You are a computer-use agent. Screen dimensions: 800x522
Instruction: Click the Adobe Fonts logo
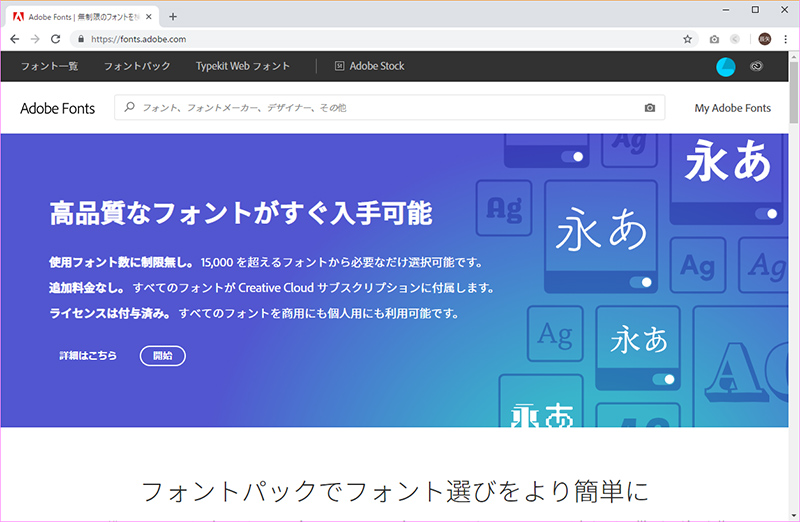pos(58,108)
